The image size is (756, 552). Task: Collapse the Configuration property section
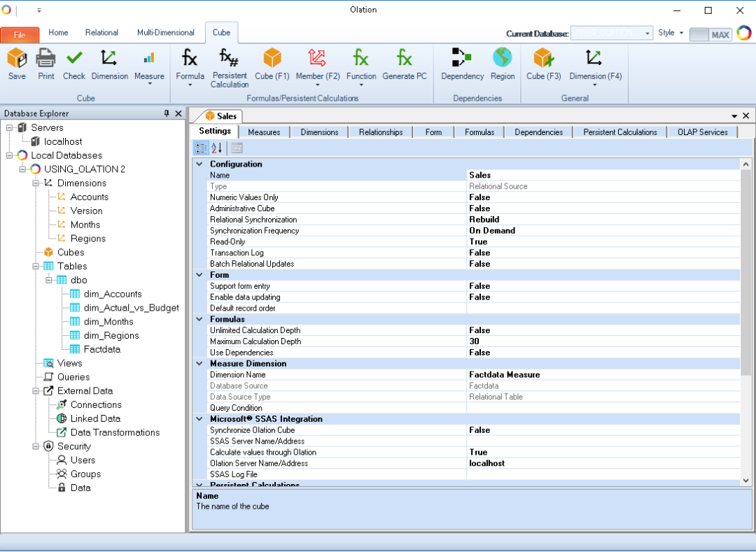199,164
